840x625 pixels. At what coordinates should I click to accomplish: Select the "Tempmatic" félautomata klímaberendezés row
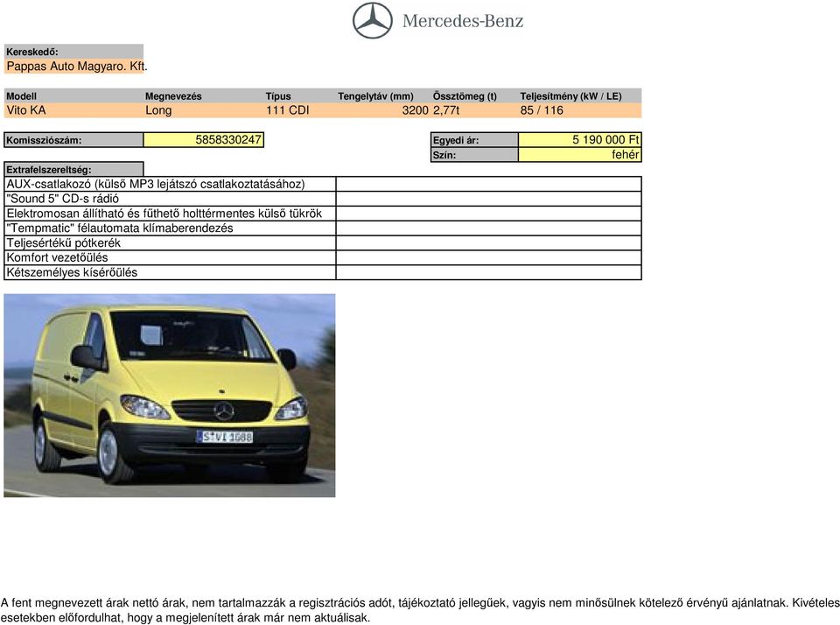pyautogui.click(x=323, y=228)
